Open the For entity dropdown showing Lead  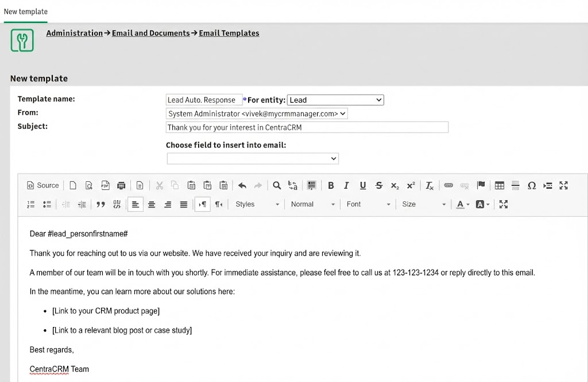pos(335,100)
